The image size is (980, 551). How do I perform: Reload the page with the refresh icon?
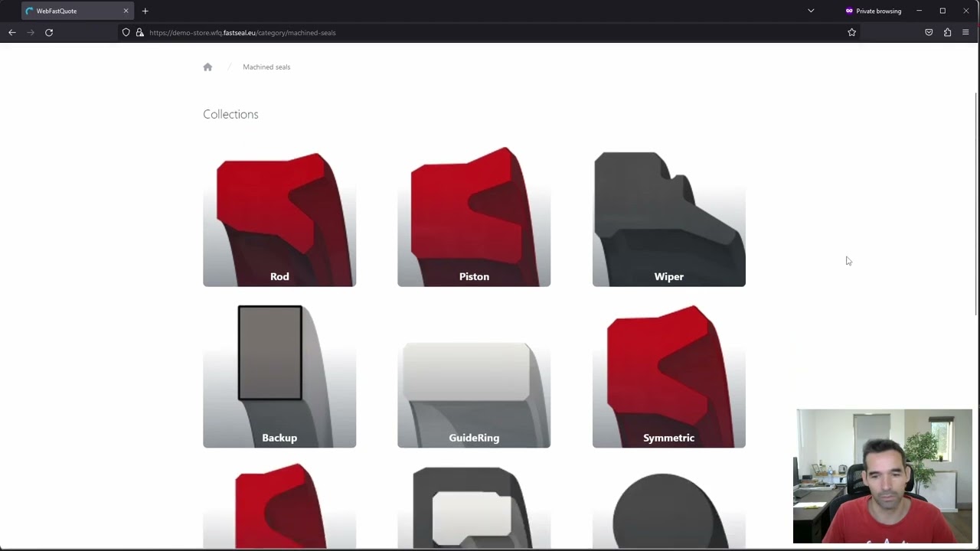click(x=49, y=32)
